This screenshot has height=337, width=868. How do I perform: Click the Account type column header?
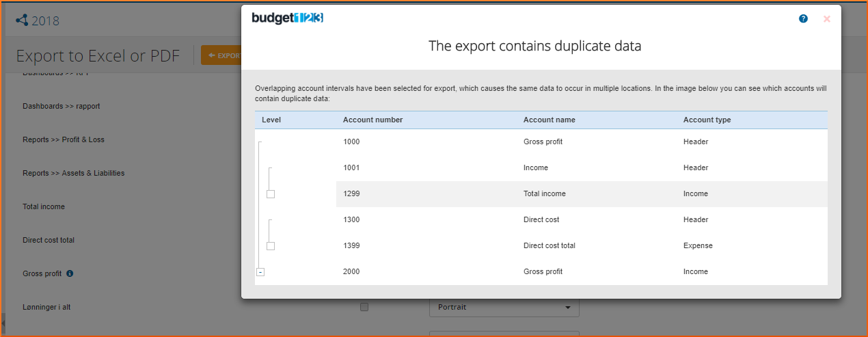coord(707,120)
